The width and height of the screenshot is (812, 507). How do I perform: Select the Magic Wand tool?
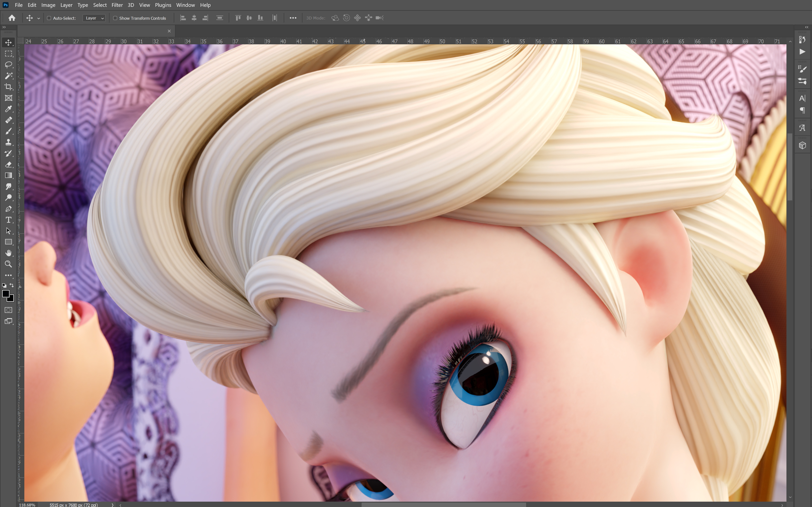tap(8, 76)
